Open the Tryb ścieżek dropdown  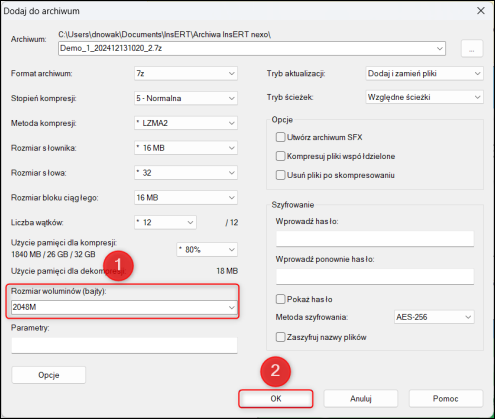(424, 97)
